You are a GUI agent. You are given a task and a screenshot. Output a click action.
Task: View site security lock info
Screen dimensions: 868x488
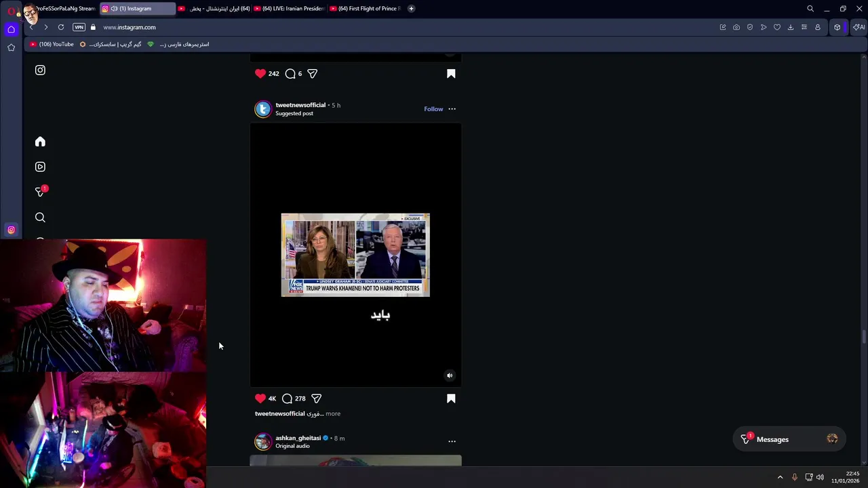click(x=93, y=27)
